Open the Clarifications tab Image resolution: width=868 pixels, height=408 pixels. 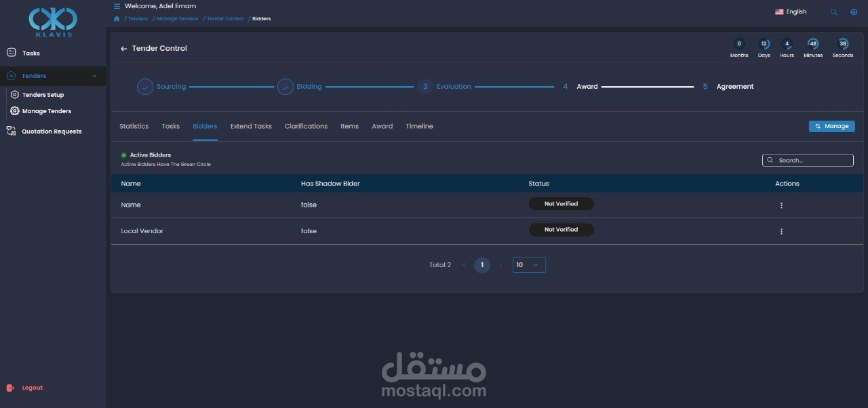pos(306,126)
